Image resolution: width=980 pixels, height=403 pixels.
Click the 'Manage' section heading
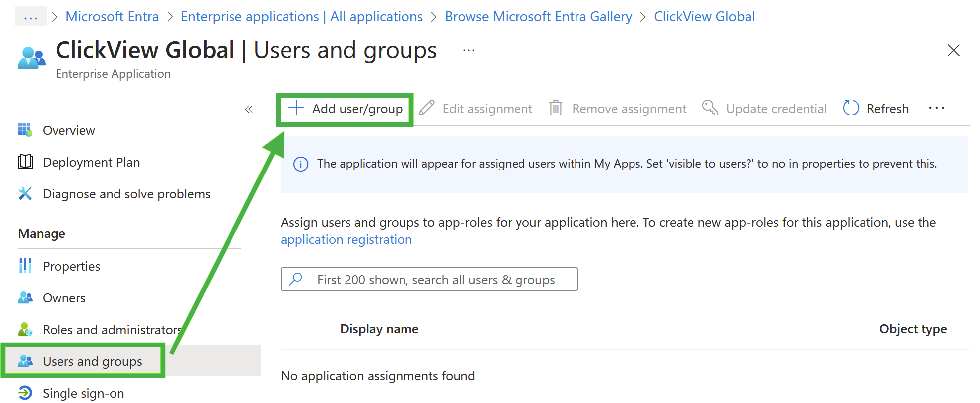pyautogui.click(x=42, y=234)
